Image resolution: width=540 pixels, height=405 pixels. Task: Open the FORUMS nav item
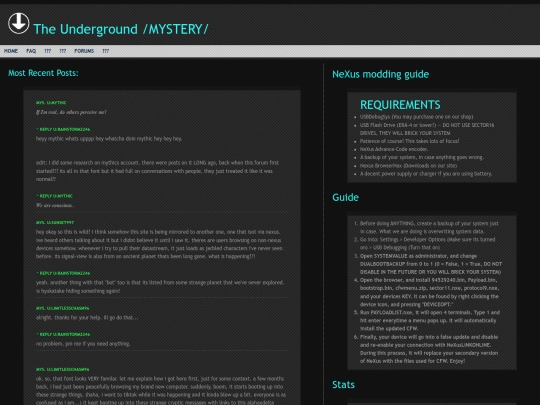pos(84,51)
